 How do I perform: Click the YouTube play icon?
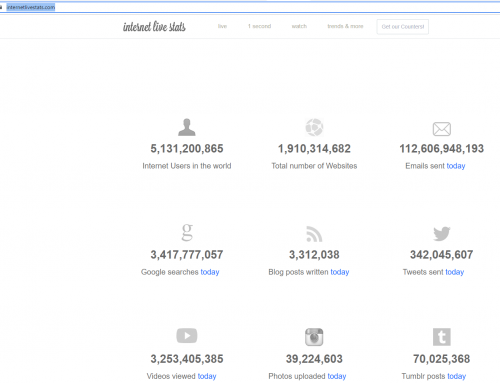click(187, 336)
